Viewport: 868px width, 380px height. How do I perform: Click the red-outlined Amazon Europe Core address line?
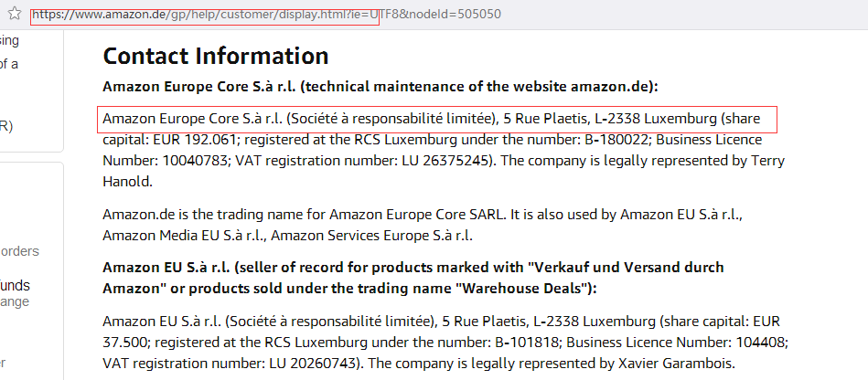[x=437, y=119]
